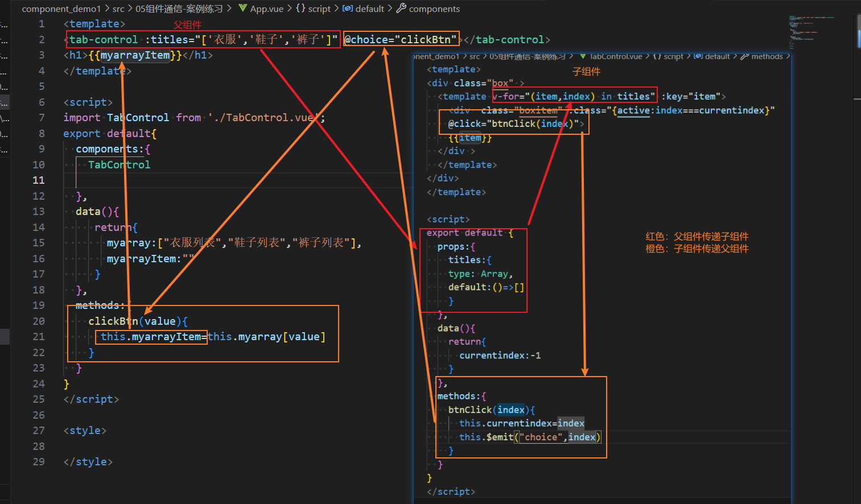Viewport: 861px width, 504px height.
Task: Click '{{myarrayItem}}' on line 3
Action: tap(135, 55)
